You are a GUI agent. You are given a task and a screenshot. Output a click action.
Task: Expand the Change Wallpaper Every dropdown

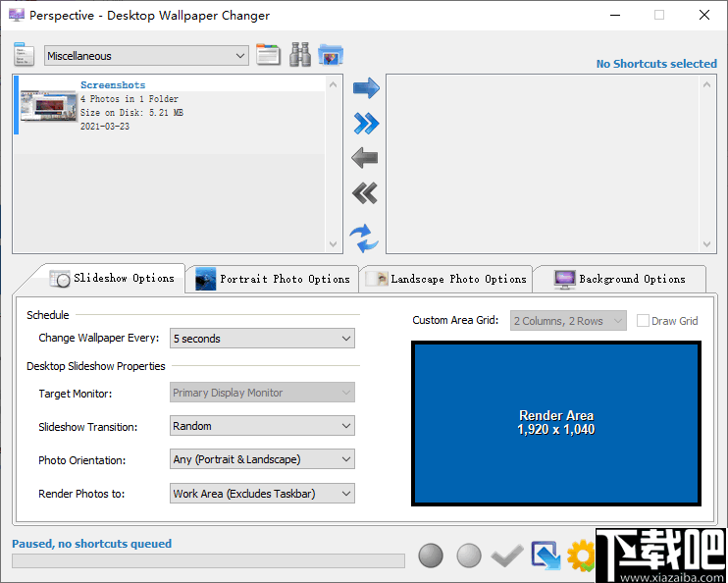tap(262, 339)
